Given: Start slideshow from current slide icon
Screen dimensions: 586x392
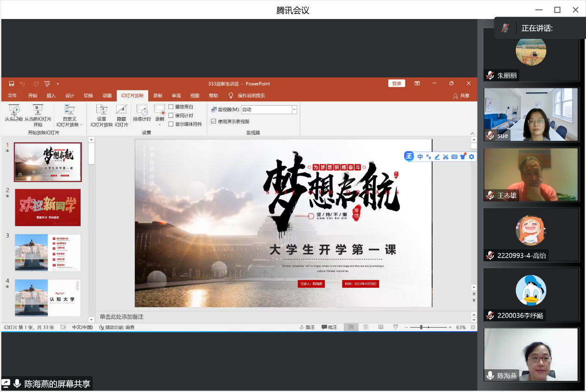Looking at the screenshot, I should point(38,110).
